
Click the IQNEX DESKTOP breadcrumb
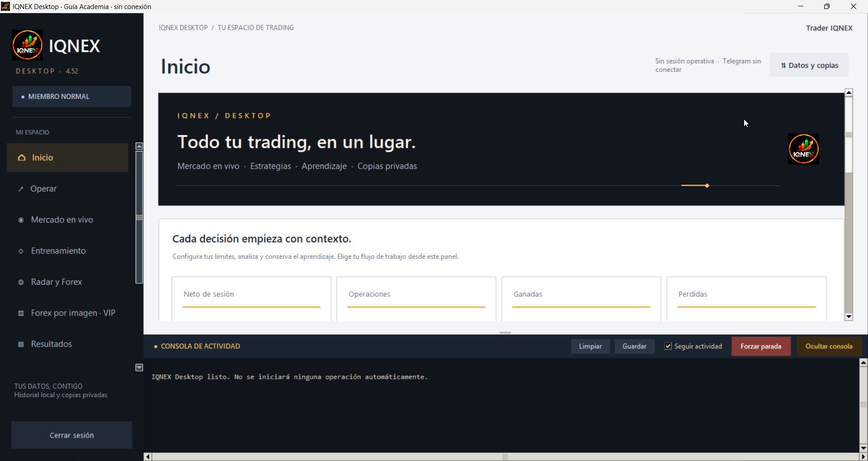(183, 28)
